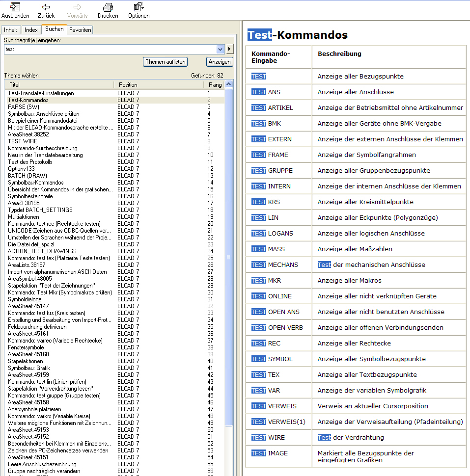Open the ACTION_TEST_DRAWINGS result

pyautogui.click(x=42, y=251)
